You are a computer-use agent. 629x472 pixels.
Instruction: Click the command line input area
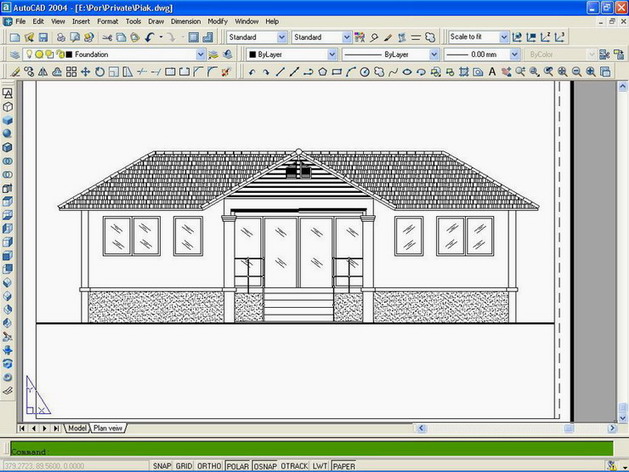click(300, 451)
